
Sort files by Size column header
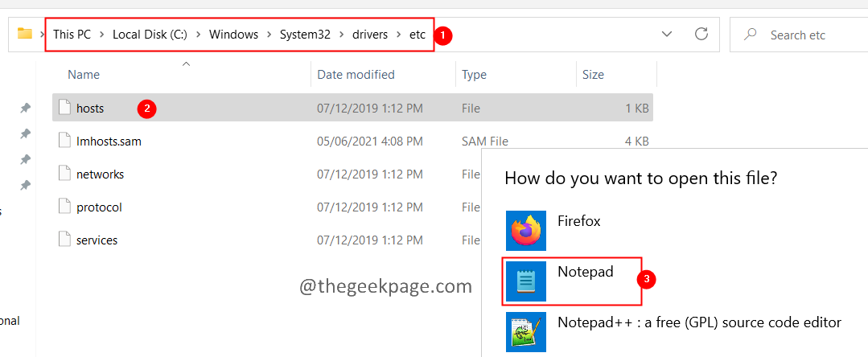pyautogui.click(x=593, y=75)
